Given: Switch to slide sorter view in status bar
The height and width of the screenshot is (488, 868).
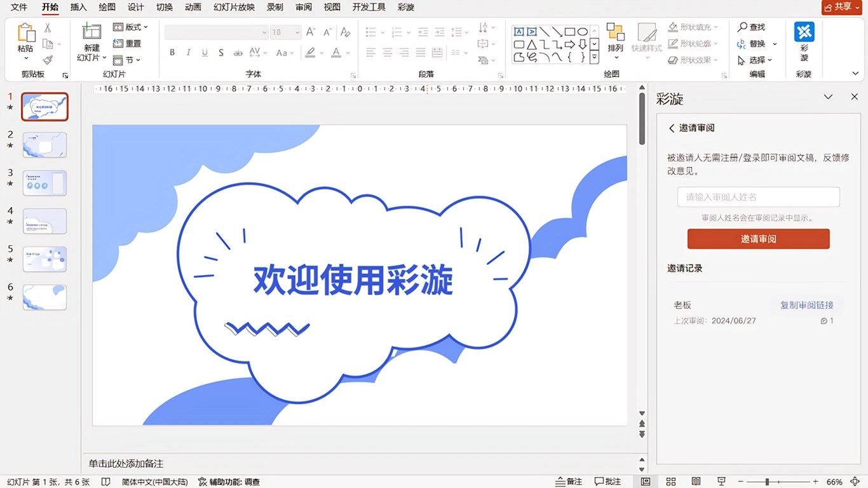Looking at the screenshot, I should [x=671, y=482].
